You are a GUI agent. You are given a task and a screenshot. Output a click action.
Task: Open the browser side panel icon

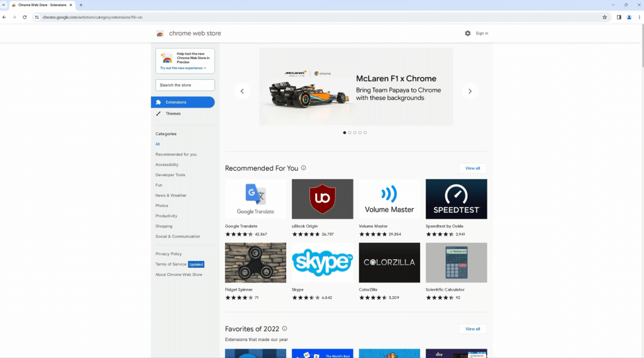(x=619, y=17)
